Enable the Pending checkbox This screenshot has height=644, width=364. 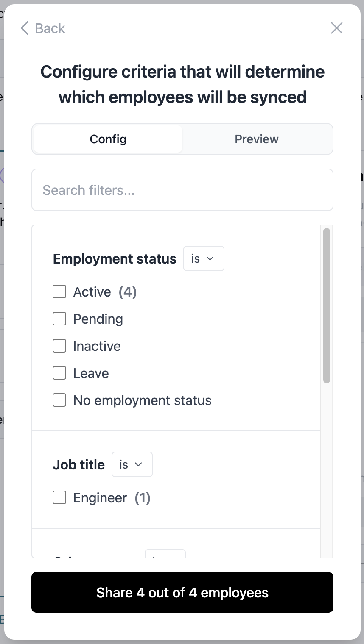59,319
